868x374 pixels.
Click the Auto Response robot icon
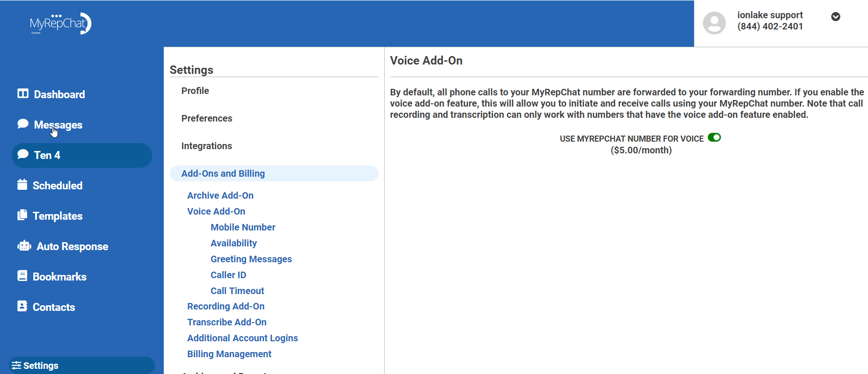[24, 245]
